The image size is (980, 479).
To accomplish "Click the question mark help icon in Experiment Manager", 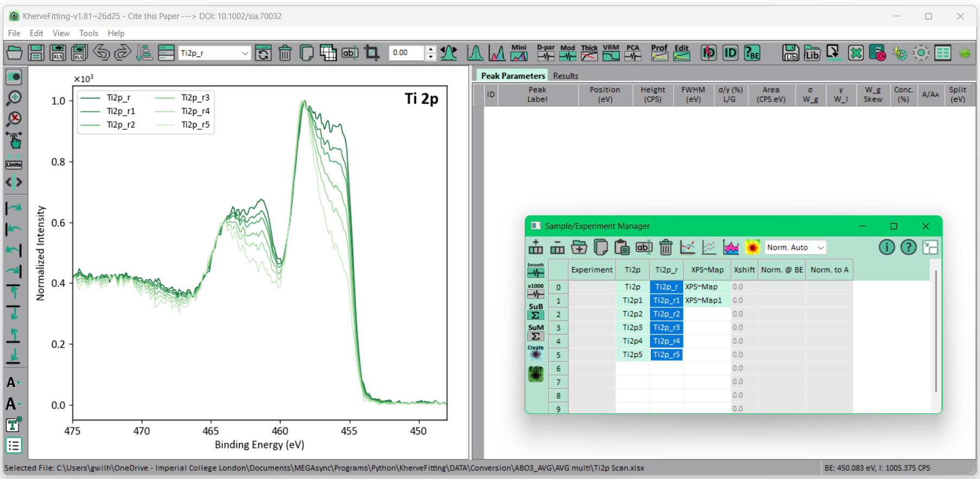I will click(x=908, y=247).
